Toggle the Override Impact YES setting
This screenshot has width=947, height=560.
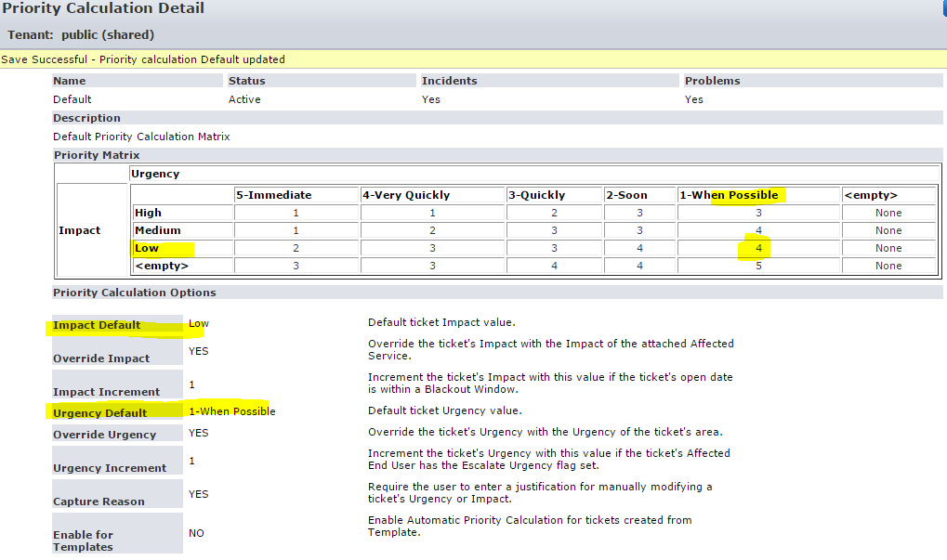click(195, 350)
